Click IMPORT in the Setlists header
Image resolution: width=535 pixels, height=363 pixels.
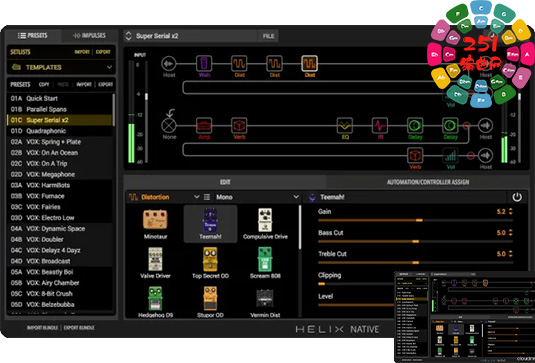[82, 52]
